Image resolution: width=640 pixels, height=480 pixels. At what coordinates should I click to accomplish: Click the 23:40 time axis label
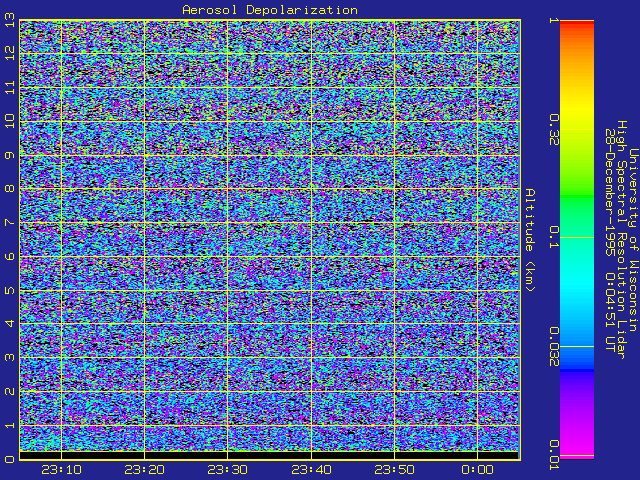click(x=311, y=470)
